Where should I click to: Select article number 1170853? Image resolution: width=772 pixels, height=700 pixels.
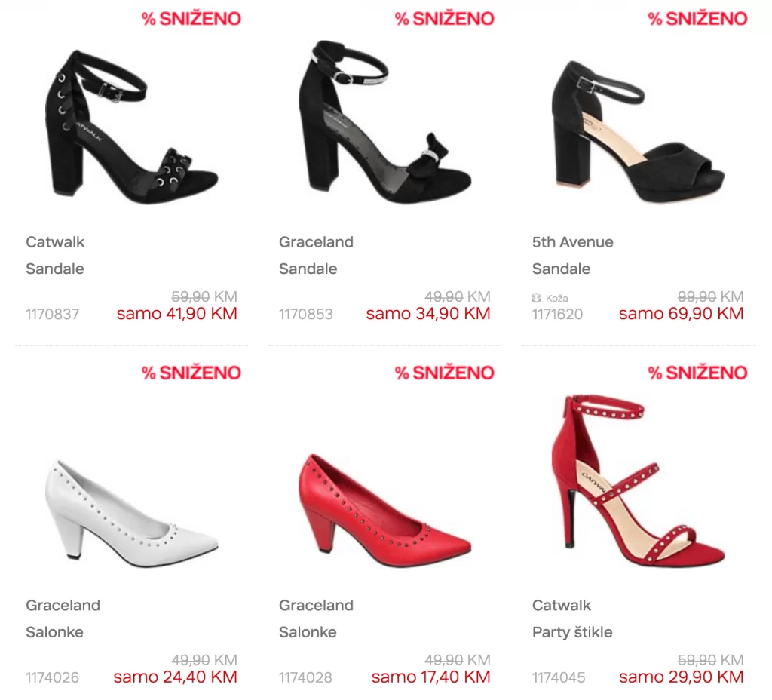306,314
